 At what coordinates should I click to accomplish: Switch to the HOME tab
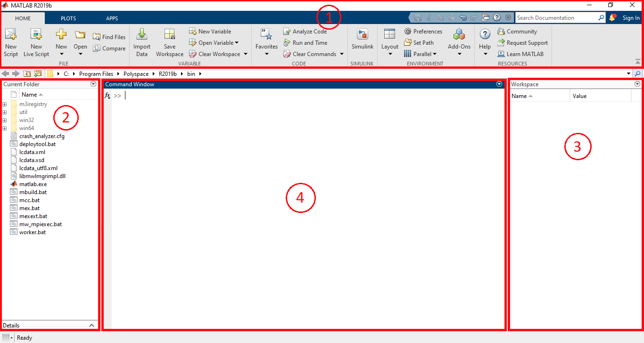click(23, 18)
